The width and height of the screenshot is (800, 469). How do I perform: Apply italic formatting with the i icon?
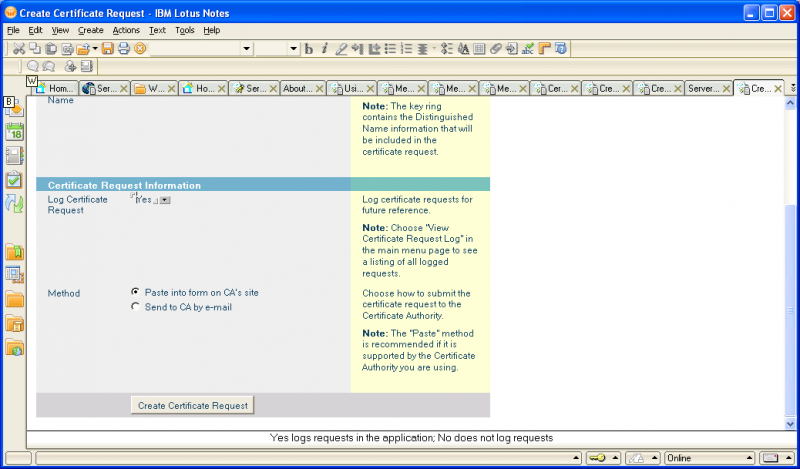coord(324,48)
